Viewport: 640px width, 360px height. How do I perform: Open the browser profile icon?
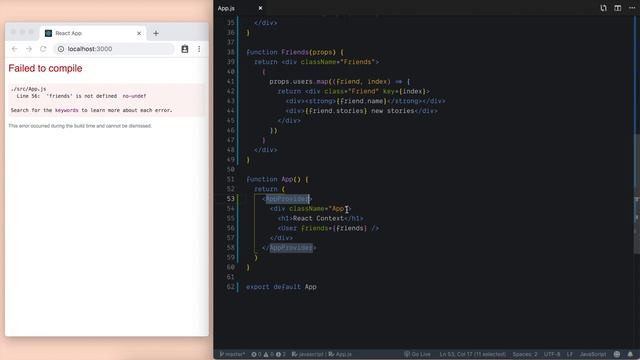click(184, 49)
